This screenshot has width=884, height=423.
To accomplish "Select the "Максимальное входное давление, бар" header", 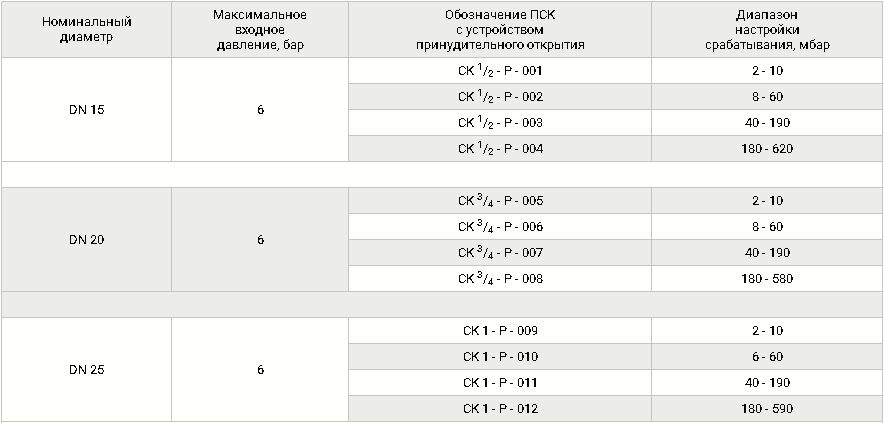I will click(260, 29).
